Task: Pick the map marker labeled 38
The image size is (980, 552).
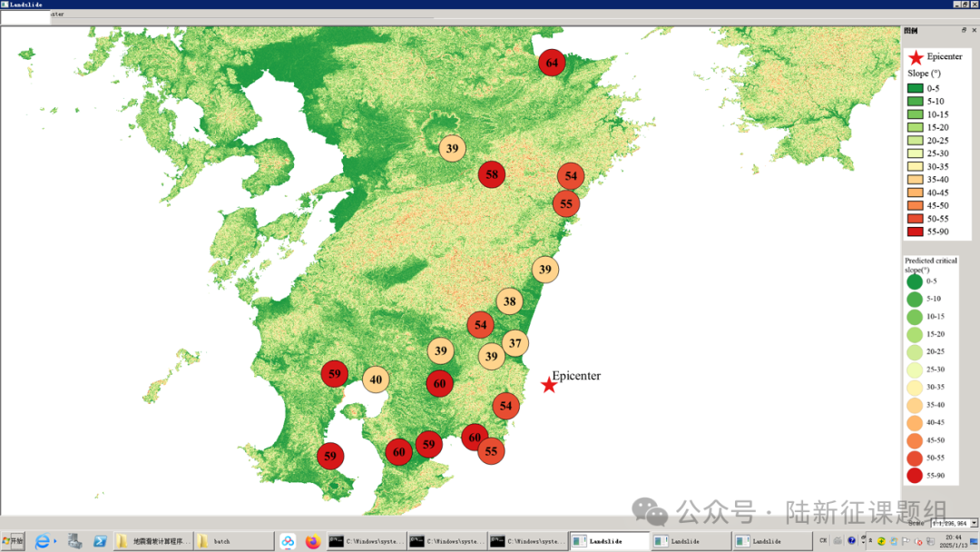Action: tap(509, 301)
